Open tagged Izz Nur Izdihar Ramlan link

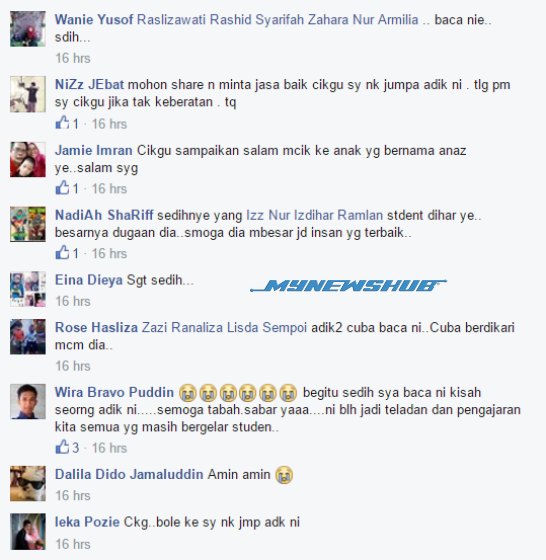tap(315, 215)
